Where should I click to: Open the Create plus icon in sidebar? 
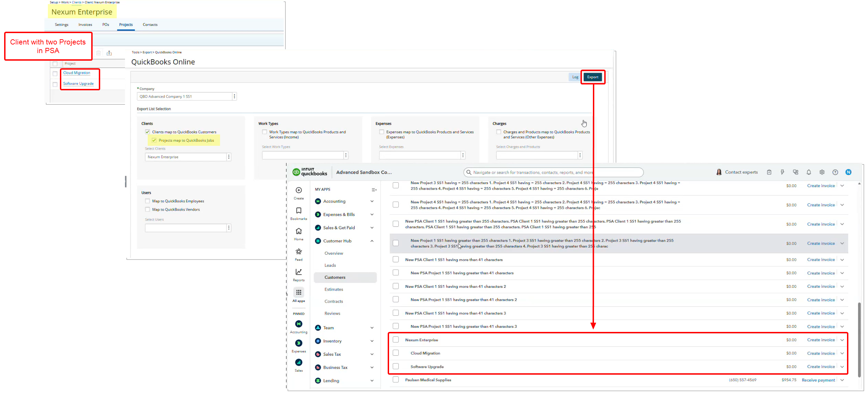(299, 190)
